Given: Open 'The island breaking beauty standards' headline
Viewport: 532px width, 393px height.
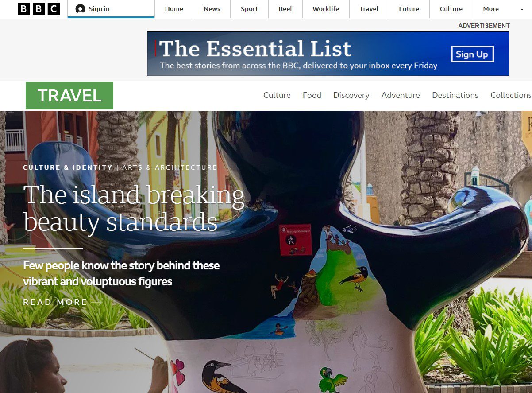Looking at the screenshot, I should point(134,208).
